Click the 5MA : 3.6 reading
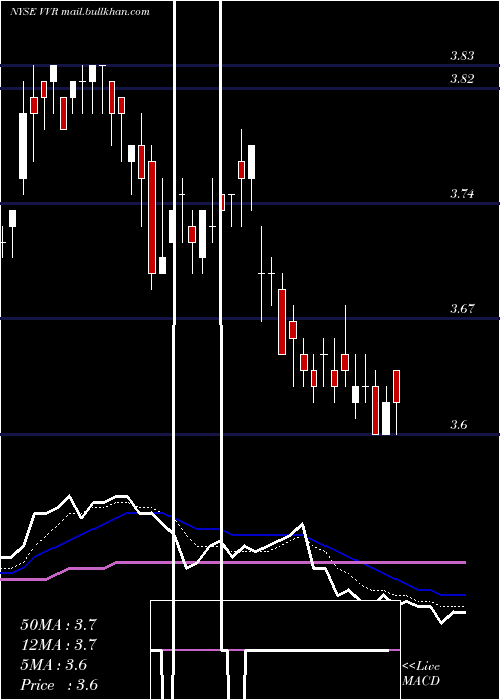The width and height of the screenshot is (500, 700). [54, 665]
